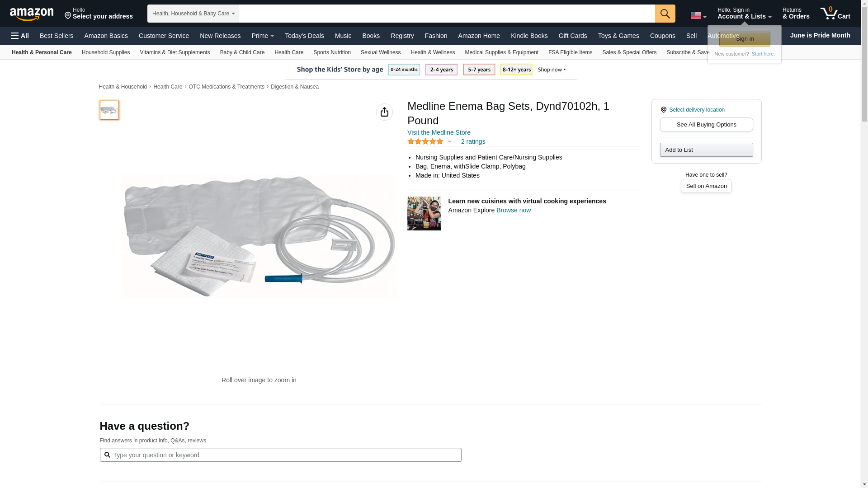Open the Add to List dropdown
The image size is (868, 488).
[x=706, y=150]
